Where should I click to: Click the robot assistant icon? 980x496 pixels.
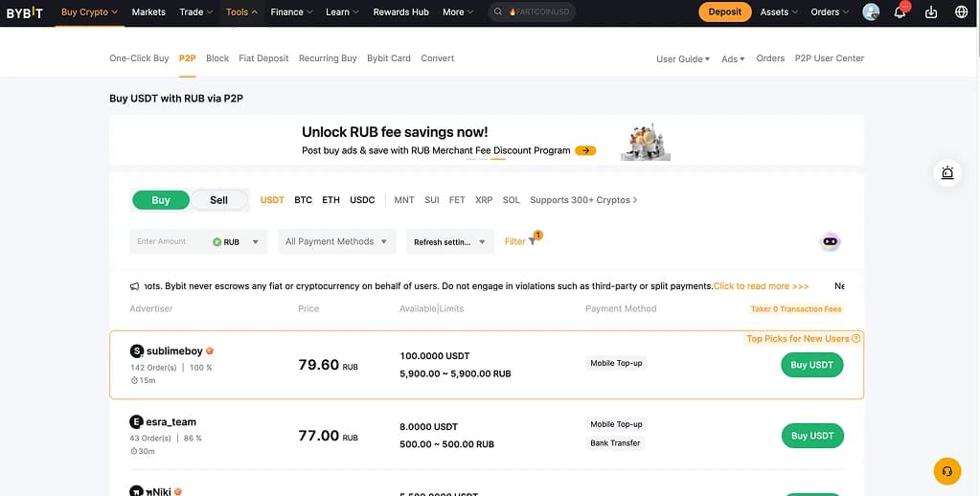point(831,241)
